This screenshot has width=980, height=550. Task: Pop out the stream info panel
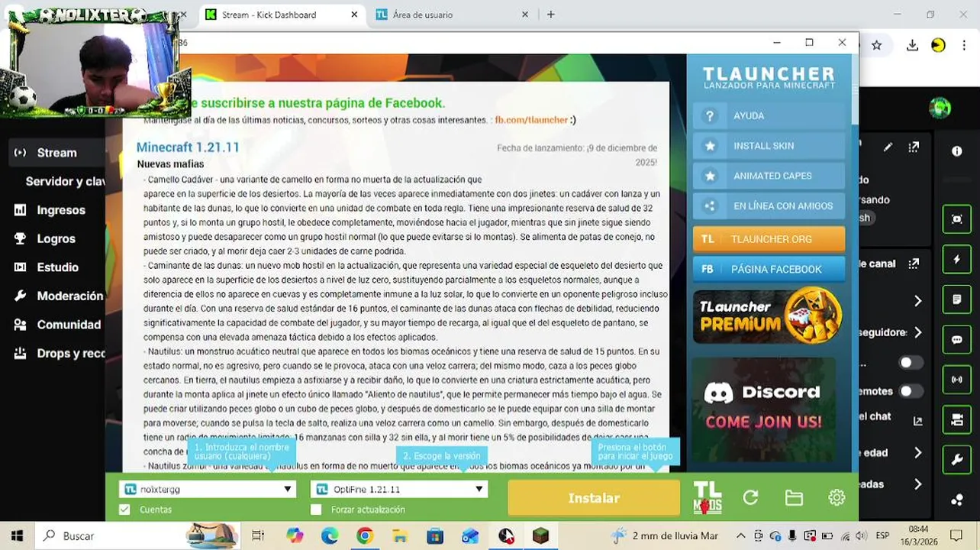click(914, 147)
